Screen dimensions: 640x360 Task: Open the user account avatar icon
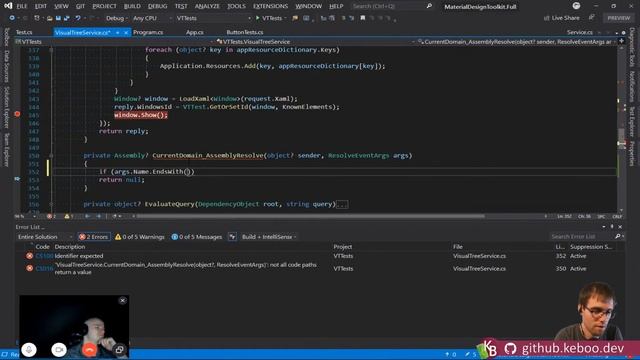[x=576, y=6]
